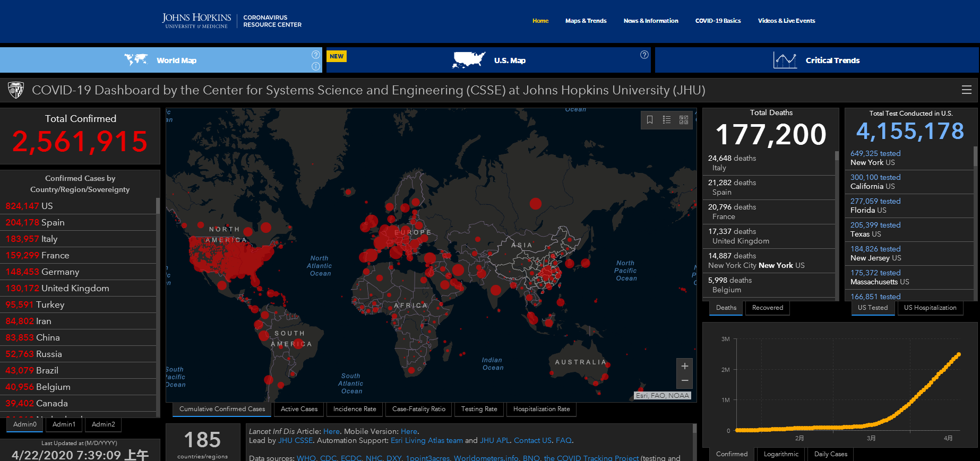This screenshot has height=461, width=980.
Task: Switch chart to Daily Cases view
Action: click(x=830, y=454)
